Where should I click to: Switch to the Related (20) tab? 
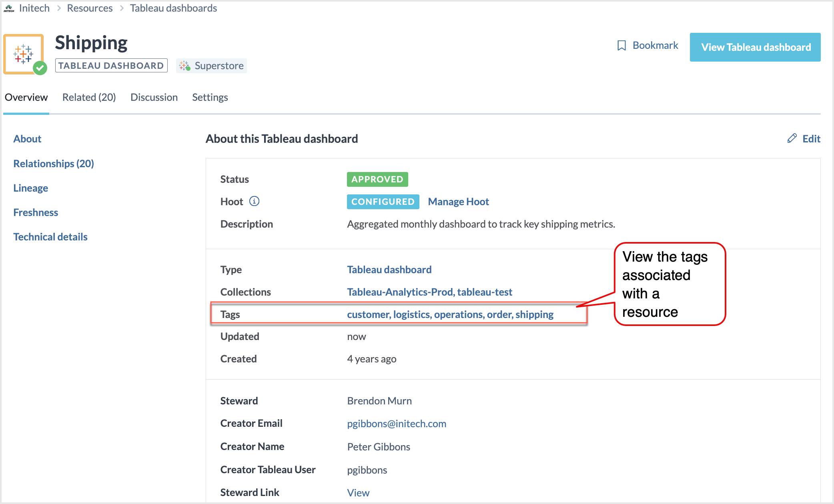coord(89,97)
